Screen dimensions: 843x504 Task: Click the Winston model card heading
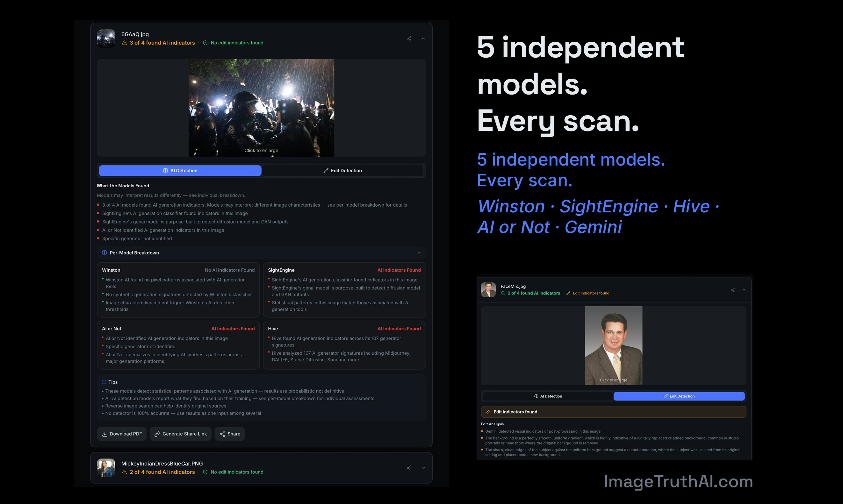(111, 270)
